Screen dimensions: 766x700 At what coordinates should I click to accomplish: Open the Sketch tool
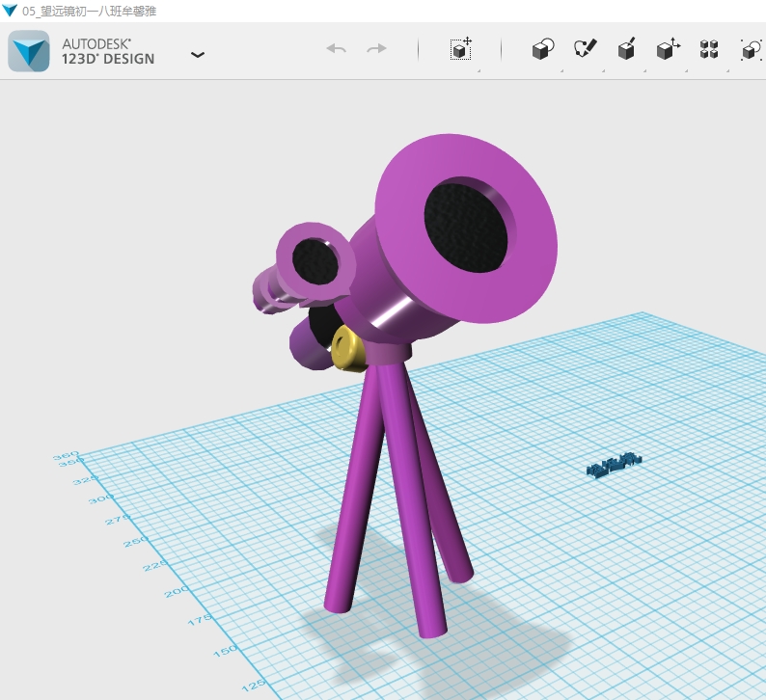coord(585,48)
